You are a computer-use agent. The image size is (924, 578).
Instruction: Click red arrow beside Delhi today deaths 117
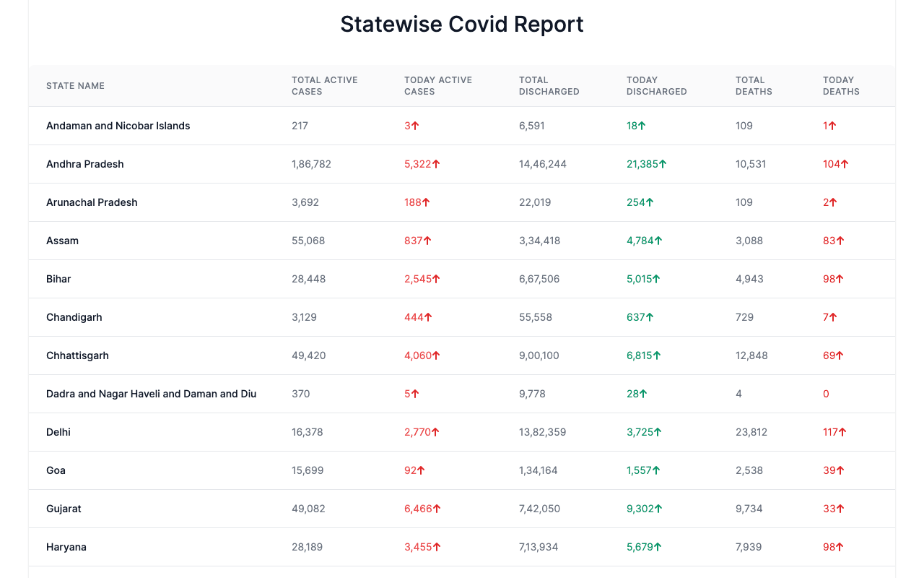[x=842, y=432]
